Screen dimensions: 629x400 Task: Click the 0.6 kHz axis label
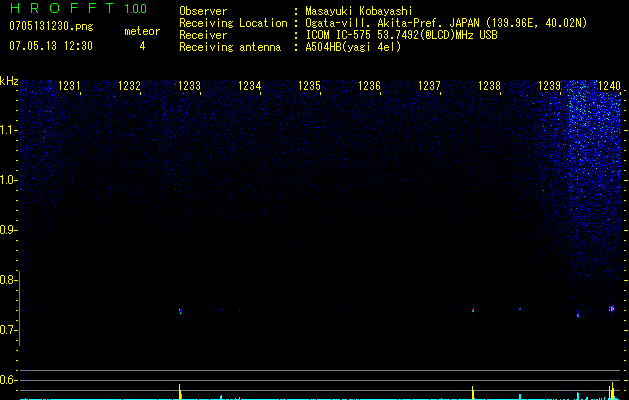click(x=7, y=380)
